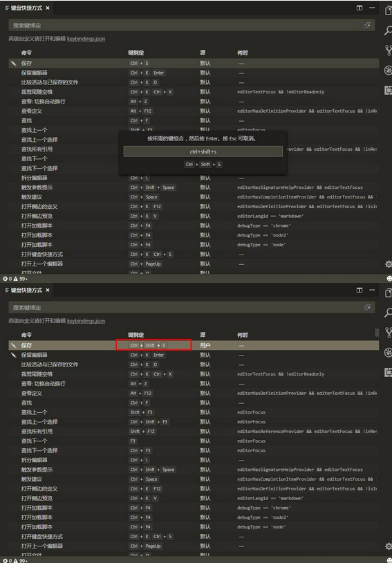Viewport: 392px width, 563px height.
Task: Open the Extensions icon in the upper activity bar
Action: tap(388, 91)
